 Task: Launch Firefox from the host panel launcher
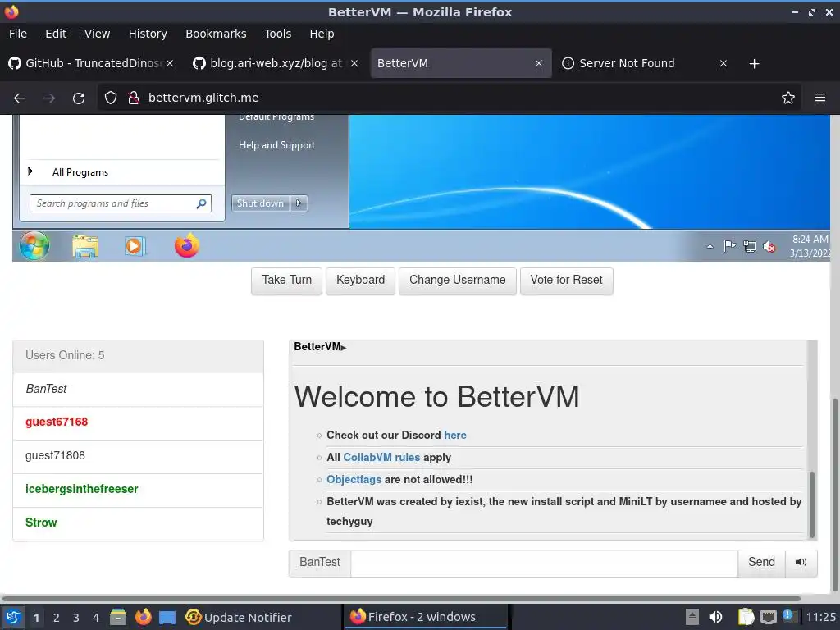(x=143, y=618)
